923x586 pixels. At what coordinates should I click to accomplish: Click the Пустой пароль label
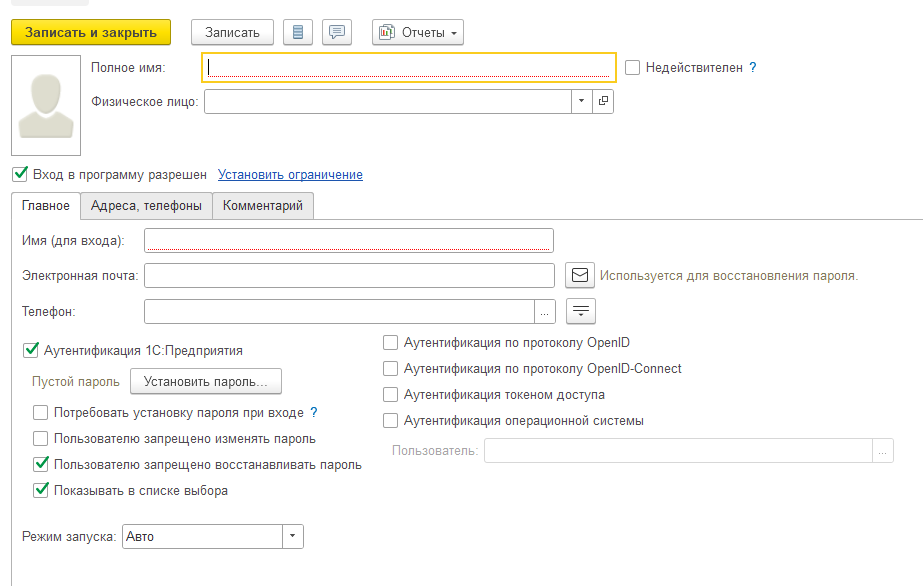point(76,382)
